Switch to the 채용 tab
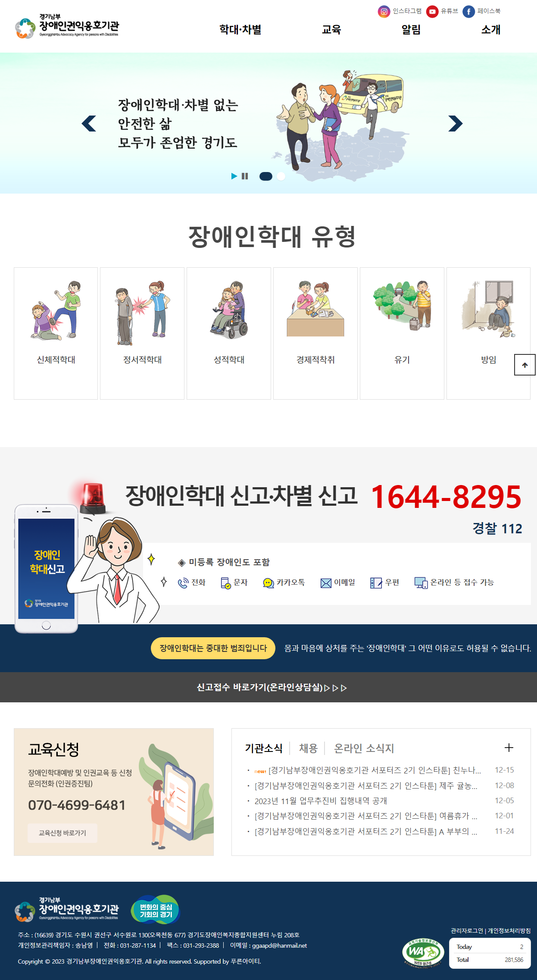 coord(308,748)
